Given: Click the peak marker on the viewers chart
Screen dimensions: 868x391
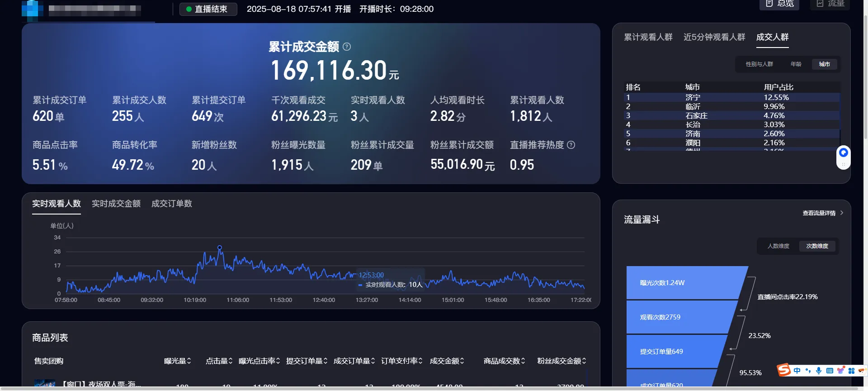Looking at the screenshot, I should [x=220, y=248].
